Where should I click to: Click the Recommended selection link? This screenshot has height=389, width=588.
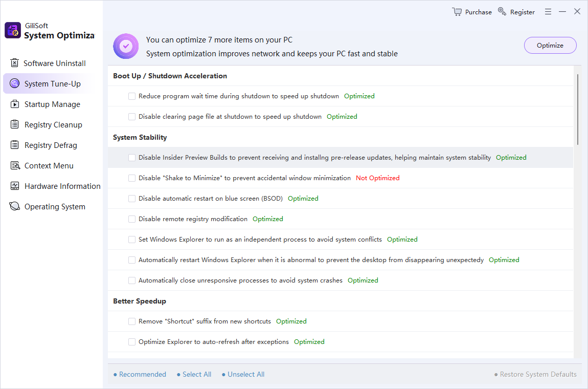pyautogui.click(x=140, y=374)
